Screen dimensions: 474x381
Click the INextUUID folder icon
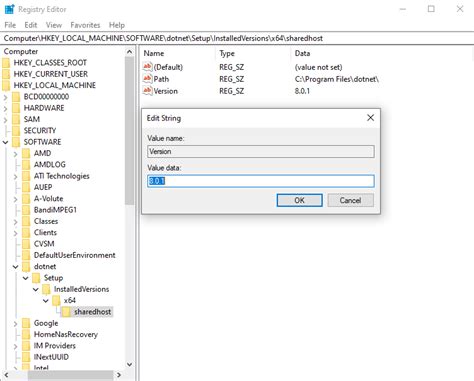(x=26, y=357)
